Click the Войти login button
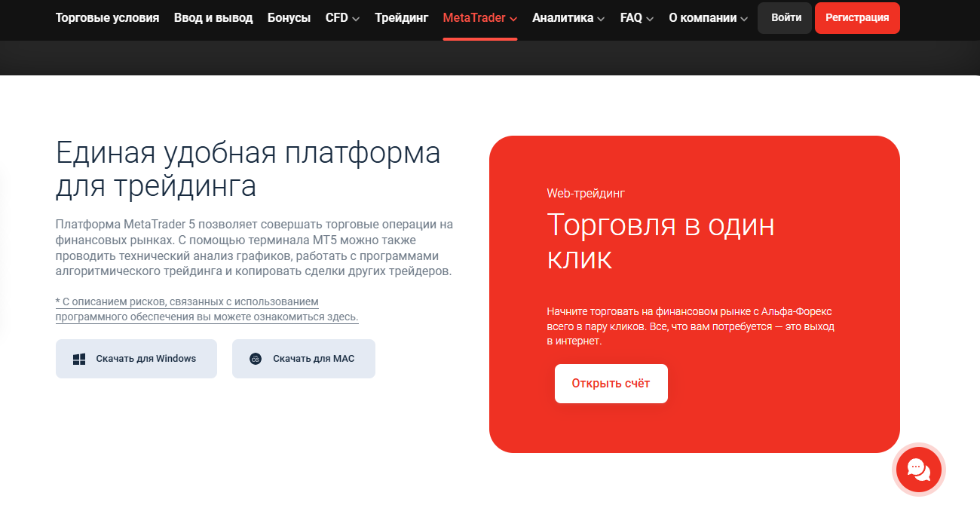 click(x=786, y=18)
